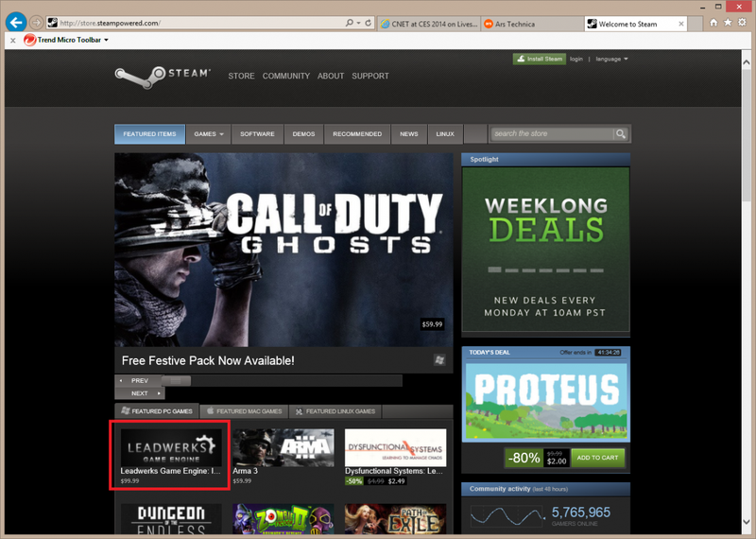Open the Zombie Tycoon II thumbnail
The image size is (756, 539).
point(283,519)
